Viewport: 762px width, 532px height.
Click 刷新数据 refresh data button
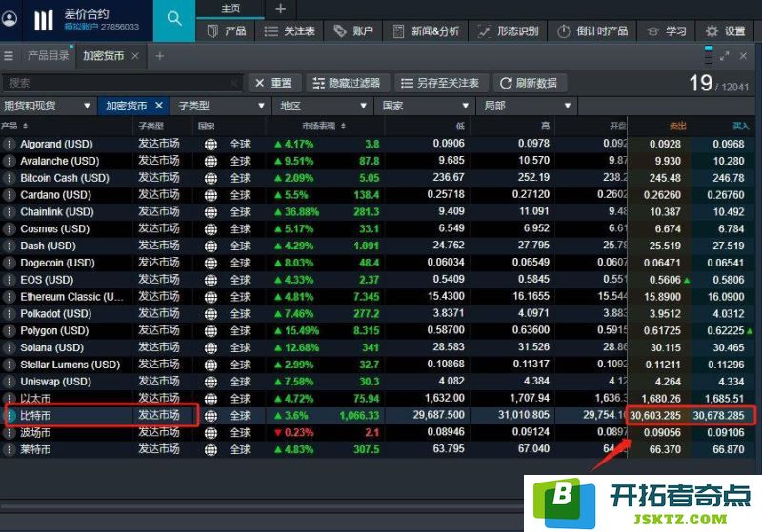pyautogui.click(x=530, y=83)
